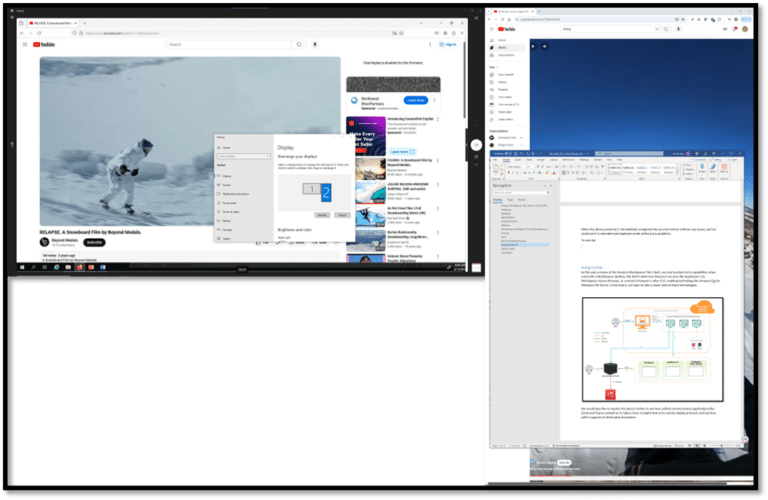This screenshot has width=768, height=500.
Task: Open the YouTube settings three-dot menu beside Sign in
Action: (430, 45)
